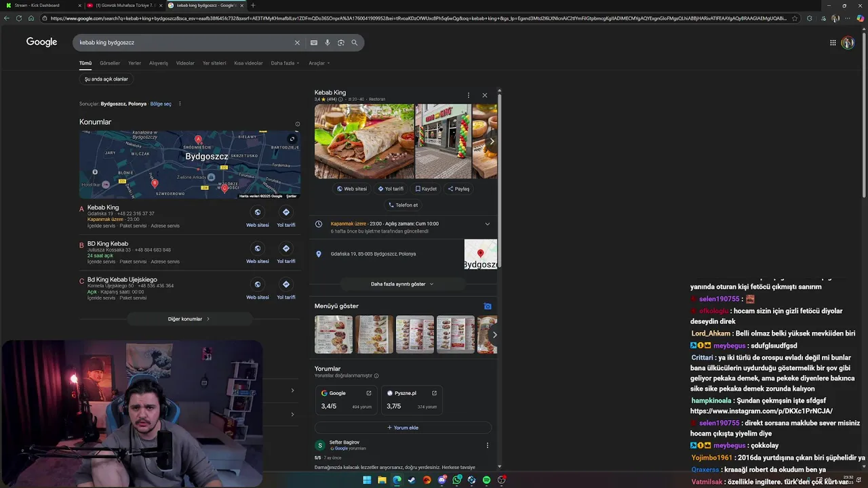Open info icon beside Konumlar heading
868x488 pixels.
pos(297,124)
